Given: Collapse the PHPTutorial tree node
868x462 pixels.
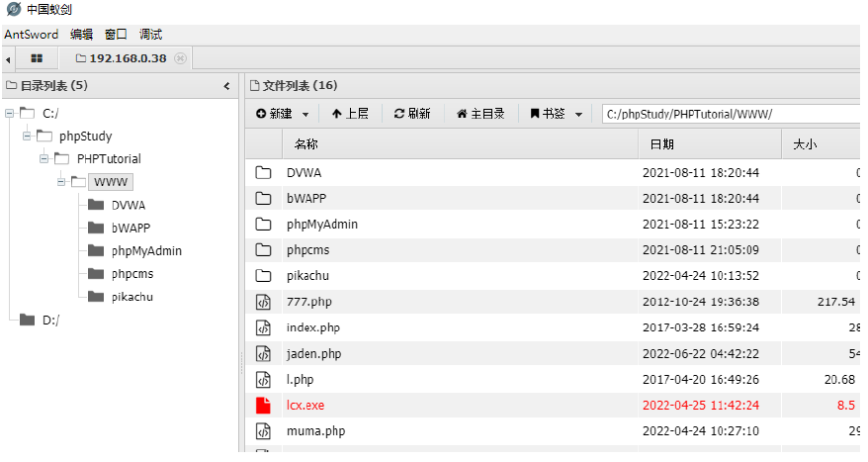Looking at the screenshot, I should point(44,159).
